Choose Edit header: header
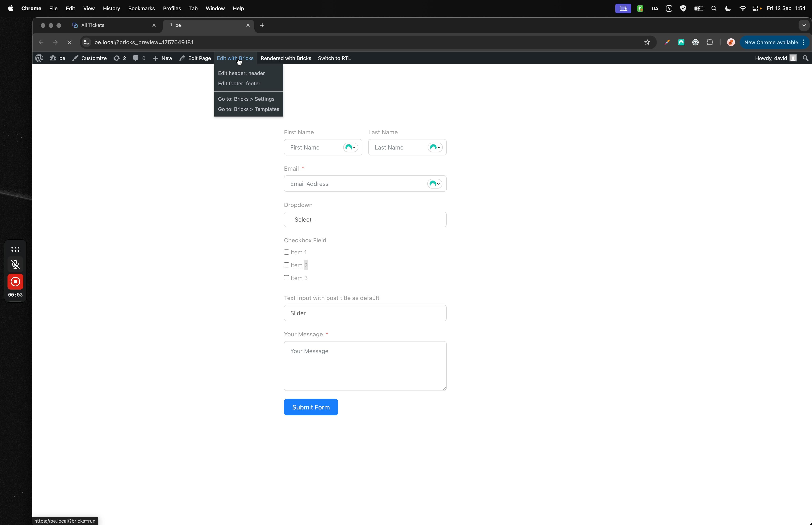The width and height of the screenshot is (812, 525). pos(242,73)
